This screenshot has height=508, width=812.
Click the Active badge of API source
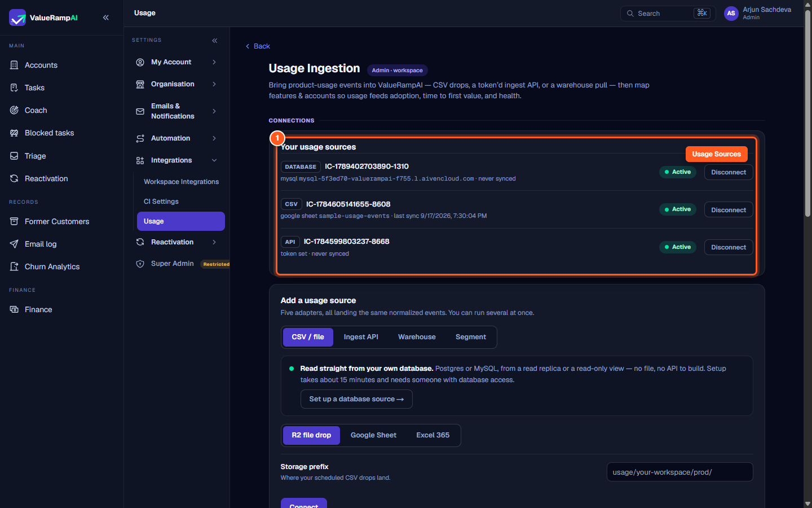678,247
